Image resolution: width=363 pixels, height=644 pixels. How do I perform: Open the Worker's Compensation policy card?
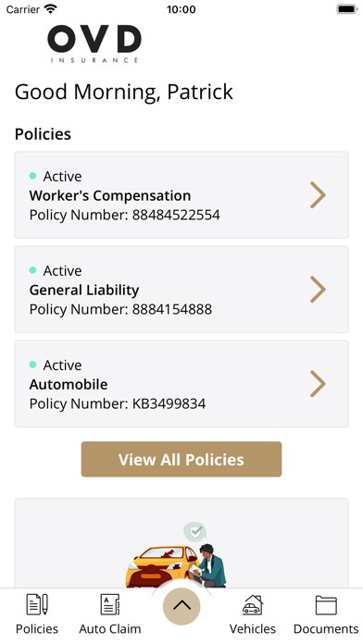[x=181, y=195]
